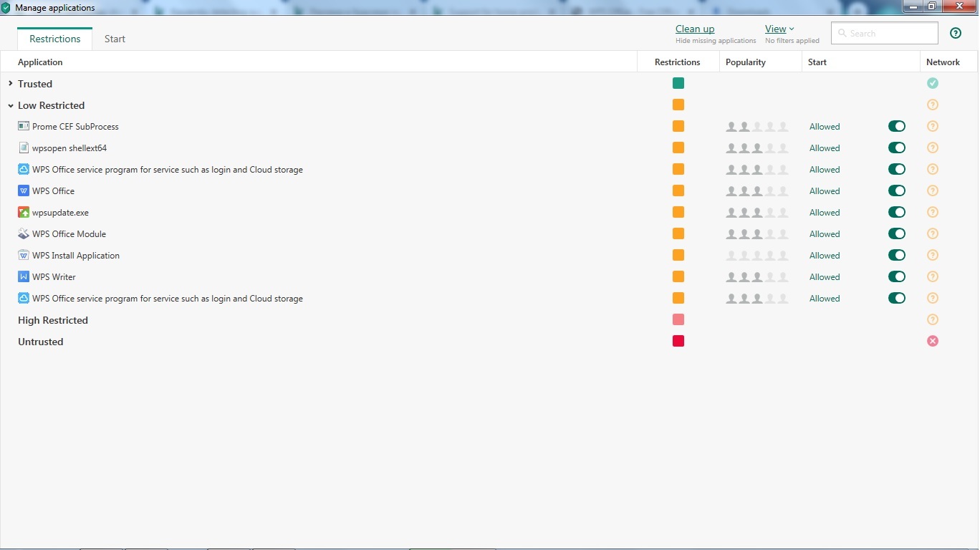Click the WPS Office Module icon
This screenshot has height=550, width=980.
24,234
